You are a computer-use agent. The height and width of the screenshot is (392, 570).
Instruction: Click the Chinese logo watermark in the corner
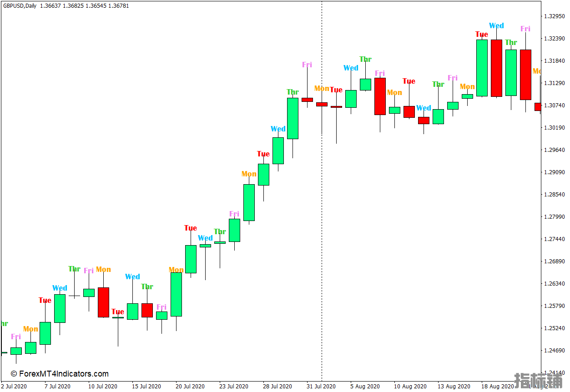click(x=538, y=381)
